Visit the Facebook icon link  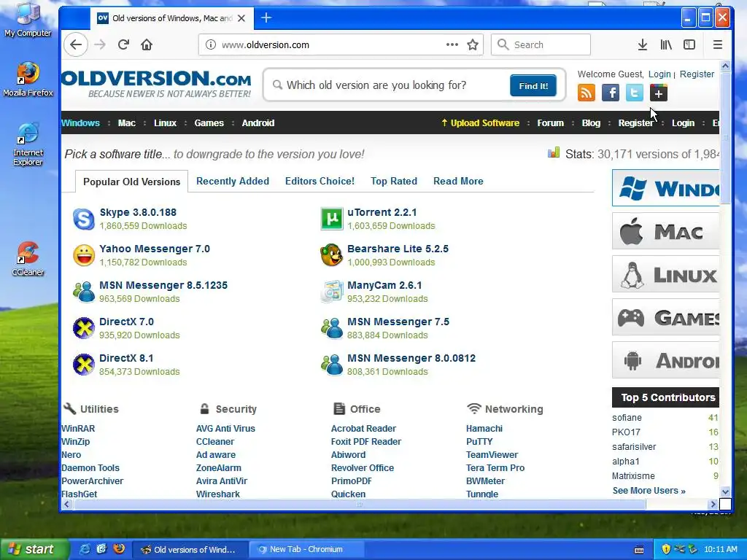[x=611, y=93]
